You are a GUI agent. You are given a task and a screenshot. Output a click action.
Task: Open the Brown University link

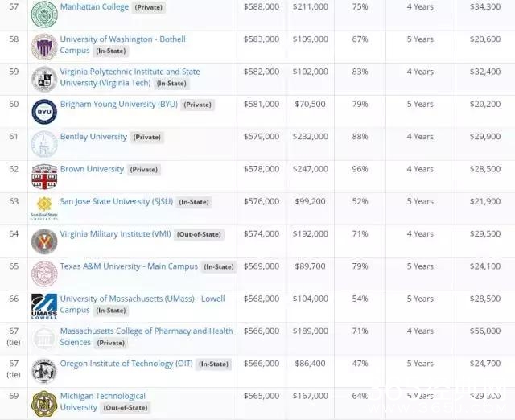[92, 169]
